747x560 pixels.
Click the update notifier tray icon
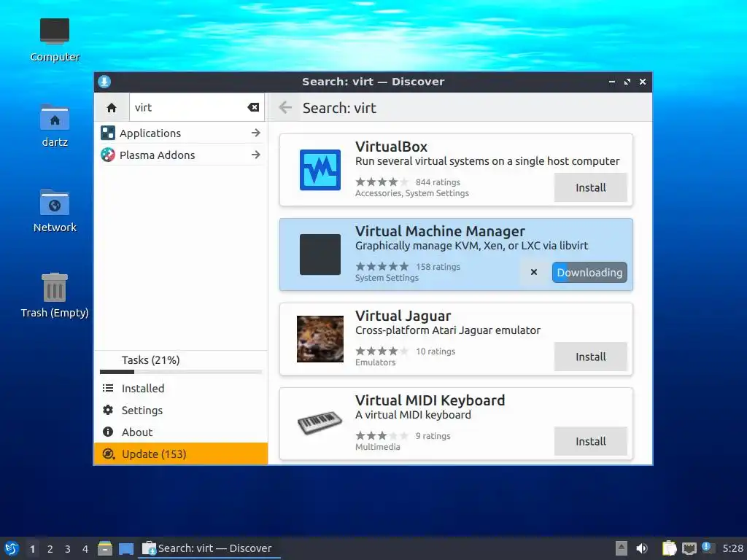point(708,548)
